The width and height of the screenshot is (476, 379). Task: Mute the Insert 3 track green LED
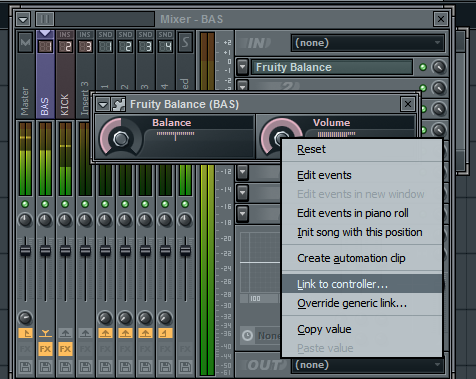85,204
